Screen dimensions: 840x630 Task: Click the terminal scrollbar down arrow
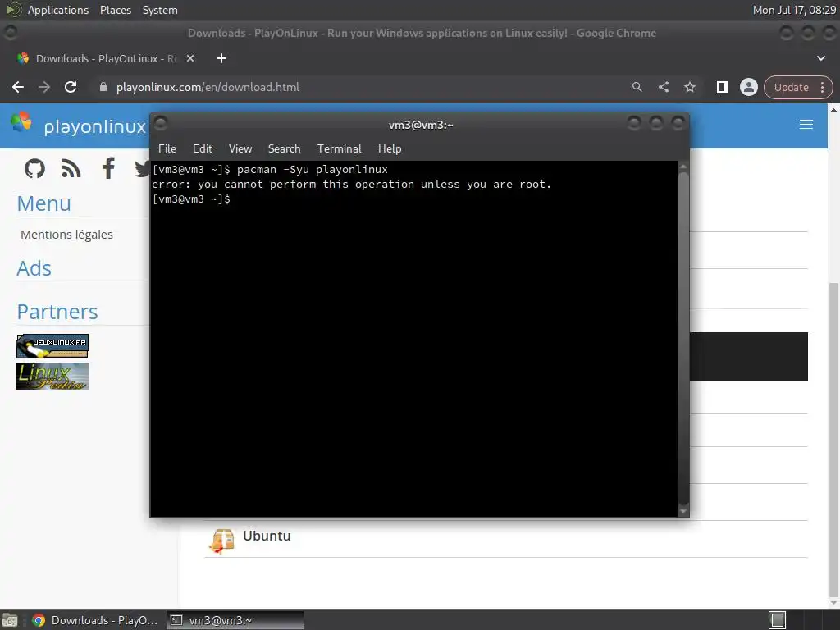[x=683, y=511]
